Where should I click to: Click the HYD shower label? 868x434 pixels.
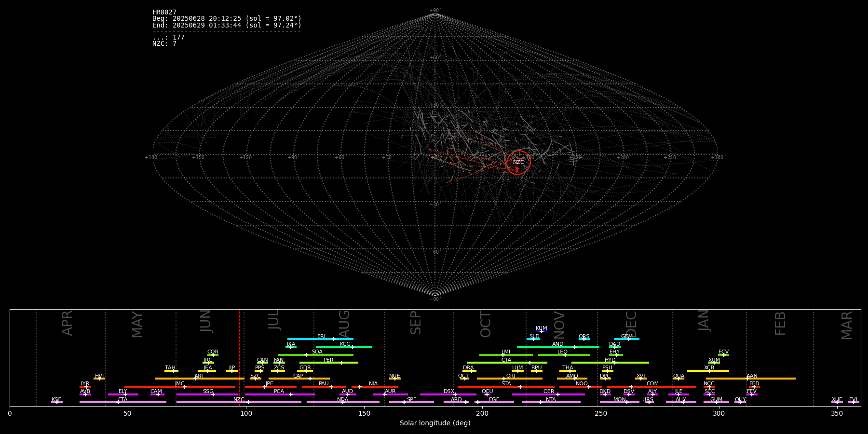point(610,360)
